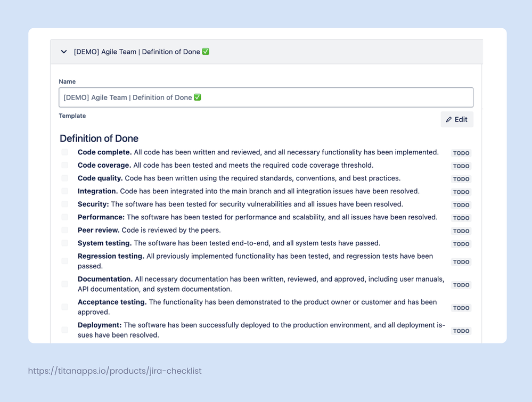This screenshot has width=532, height=402.
Task: Open the TODO status for Deployment
Action: pos(461,331)
